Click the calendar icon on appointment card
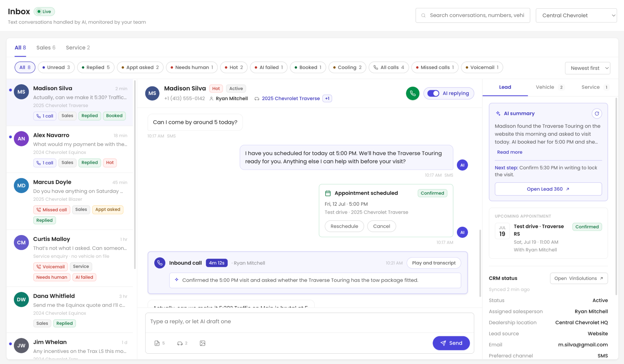The width and height of the screenshot is (624, 364). point(328,193)
